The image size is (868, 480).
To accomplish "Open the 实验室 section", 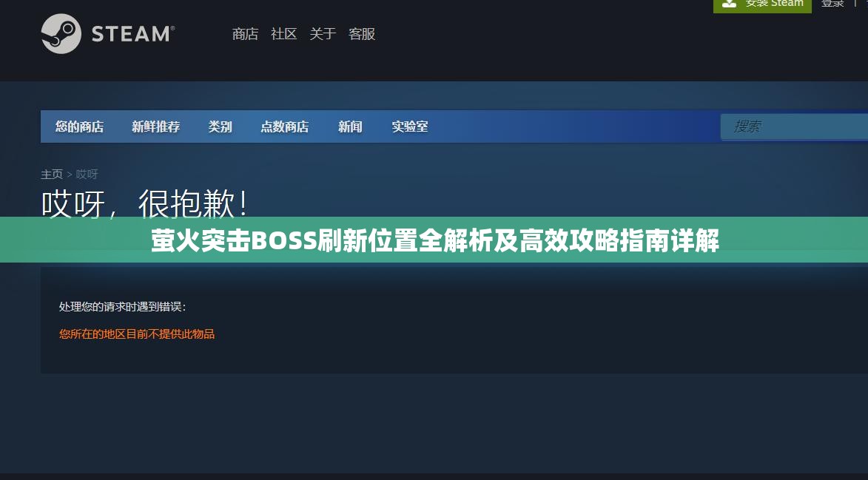I will pos(410,126).
